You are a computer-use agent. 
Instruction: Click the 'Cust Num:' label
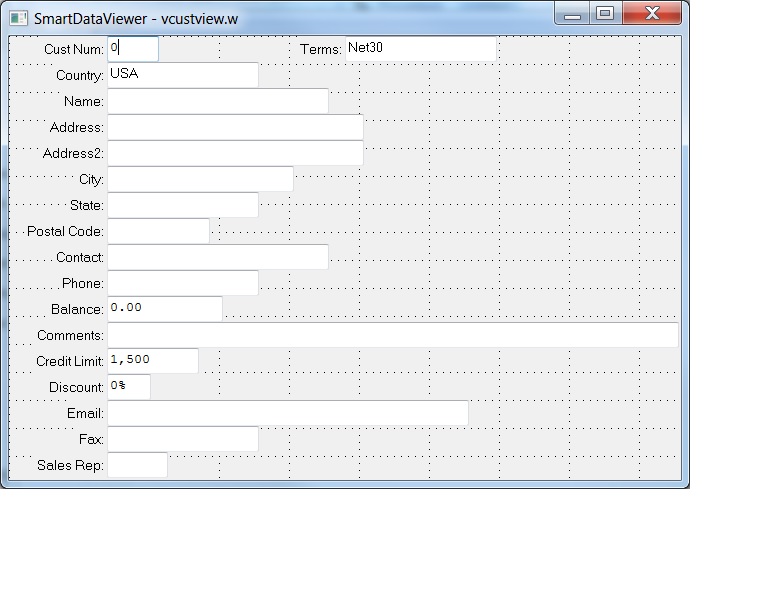[73, 49]
